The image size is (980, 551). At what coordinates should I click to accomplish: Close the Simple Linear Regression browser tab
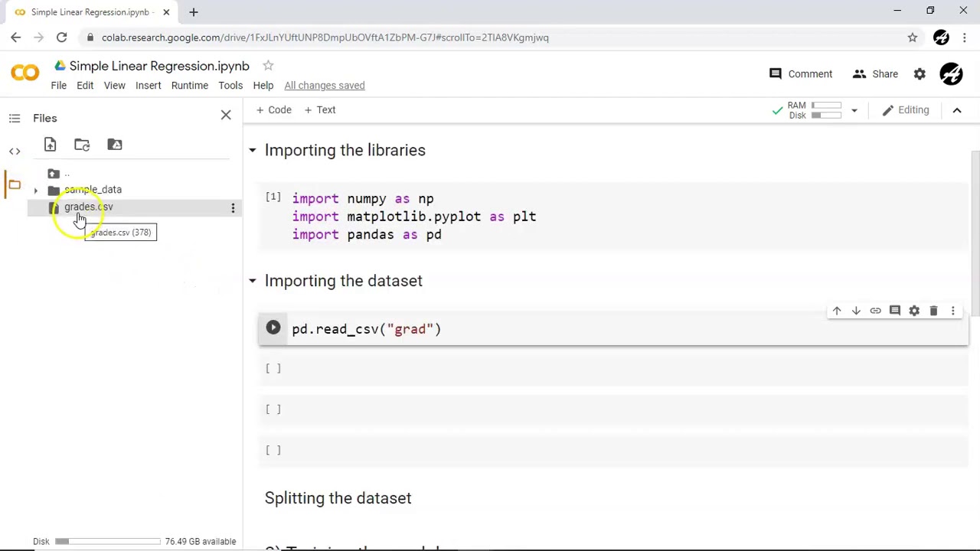(x=166, y=12)
